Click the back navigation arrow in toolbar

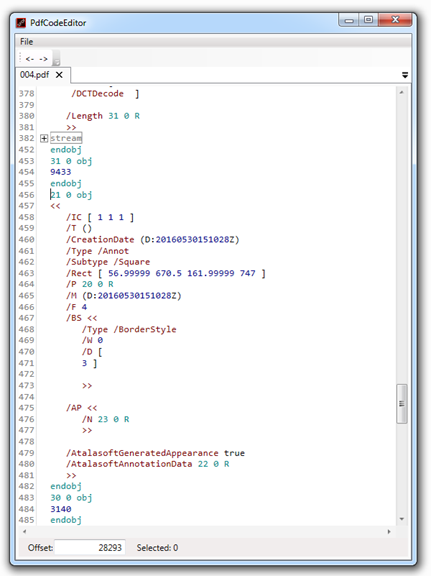[x=30, y=59]
